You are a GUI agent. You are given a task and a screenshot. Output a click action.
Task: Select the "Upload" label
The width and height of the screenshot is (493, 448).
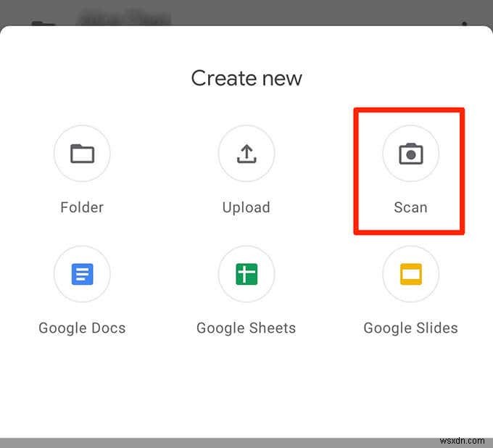click(x=246, y=208)
